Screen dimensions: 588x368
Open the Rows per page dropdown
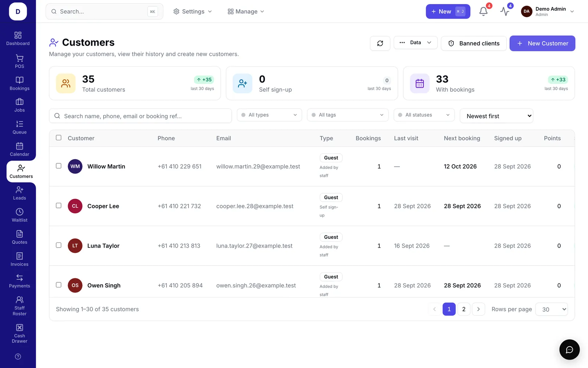coord(552,309)
